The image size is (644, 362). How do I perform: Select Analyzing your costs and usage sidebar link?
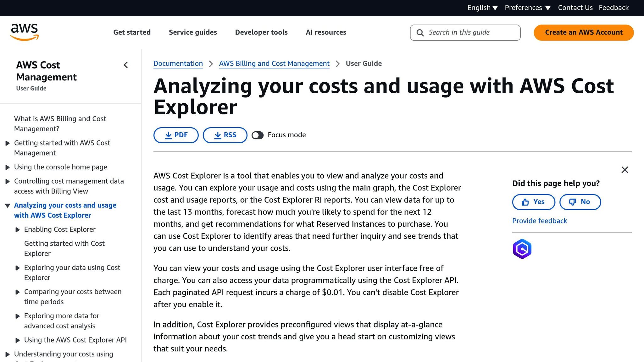click(x=65, y=210)
